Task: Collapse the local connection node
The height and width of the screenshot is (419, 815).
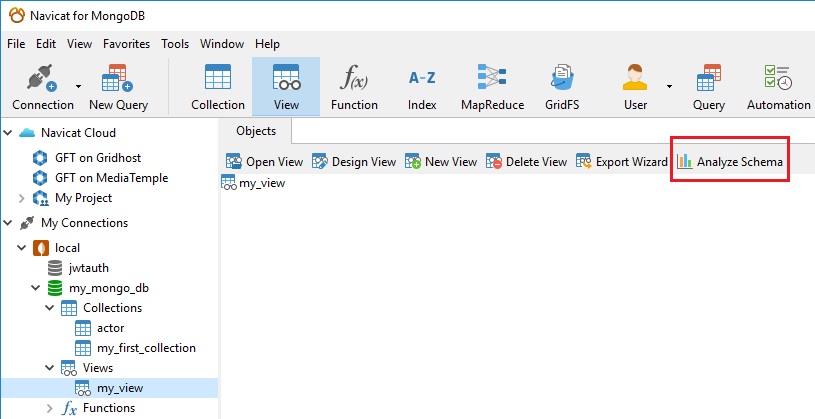Action: [21, 248]
